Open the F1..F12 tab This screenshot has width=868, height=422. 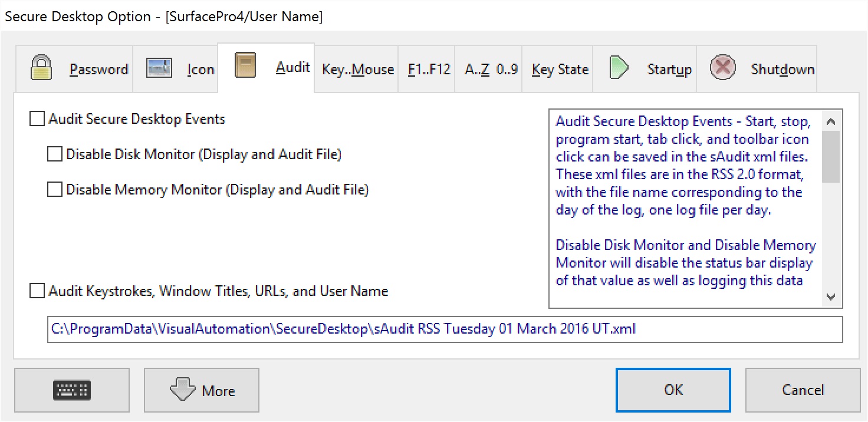[x=429, y=70]
